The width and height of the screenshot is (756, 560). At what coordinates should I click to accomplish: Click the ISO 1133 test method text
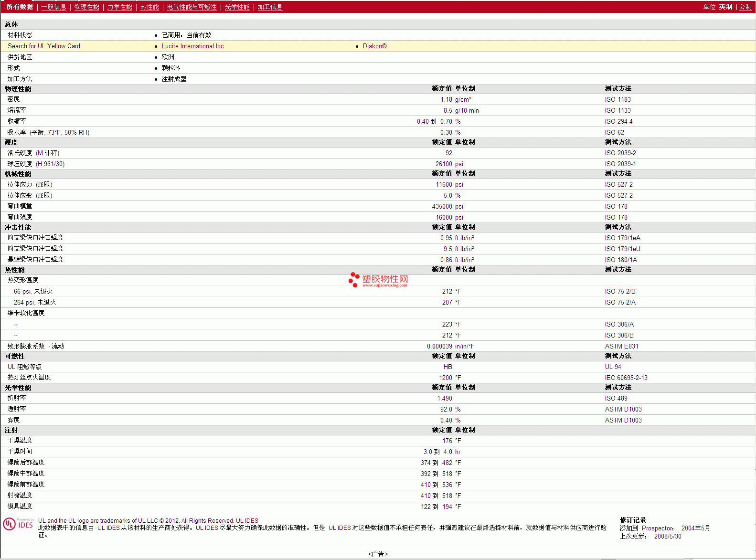pyautogui.click(x=618, y=110)
